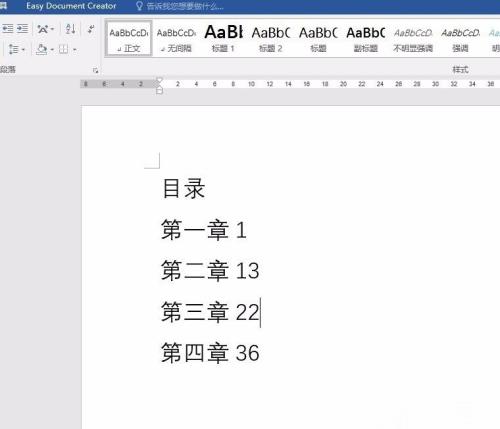
Task: Apply the 不明显强调 style
Action: click(x=413, y=38)
